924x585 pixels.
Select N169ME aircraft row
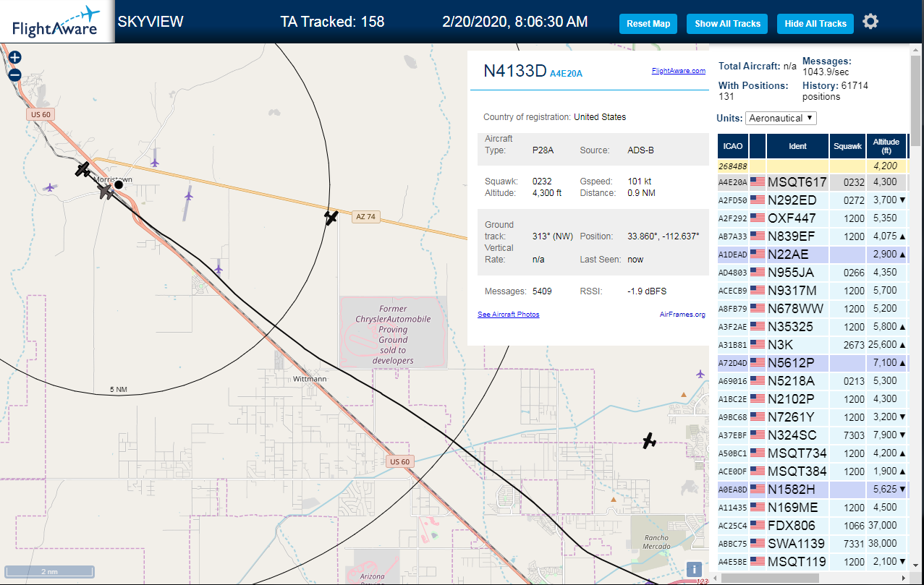tap(813, 508)
